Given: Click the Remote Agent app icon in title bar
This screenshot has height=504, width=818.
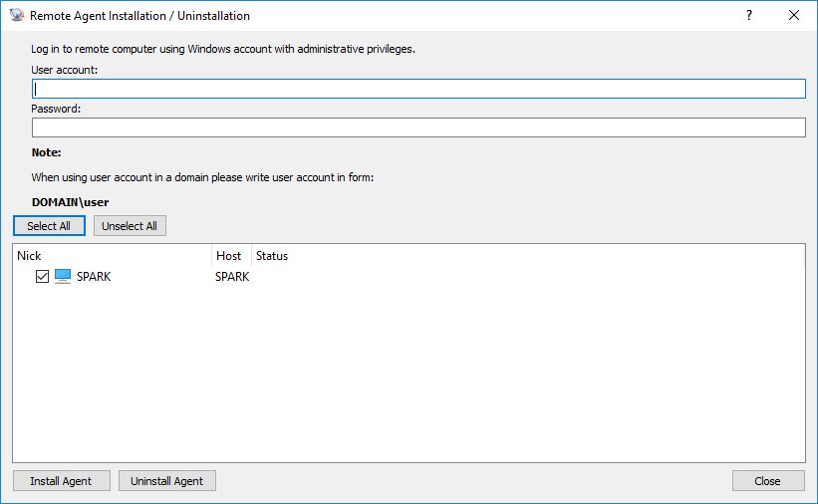Looking at the screenshot, I should (16, 16).
